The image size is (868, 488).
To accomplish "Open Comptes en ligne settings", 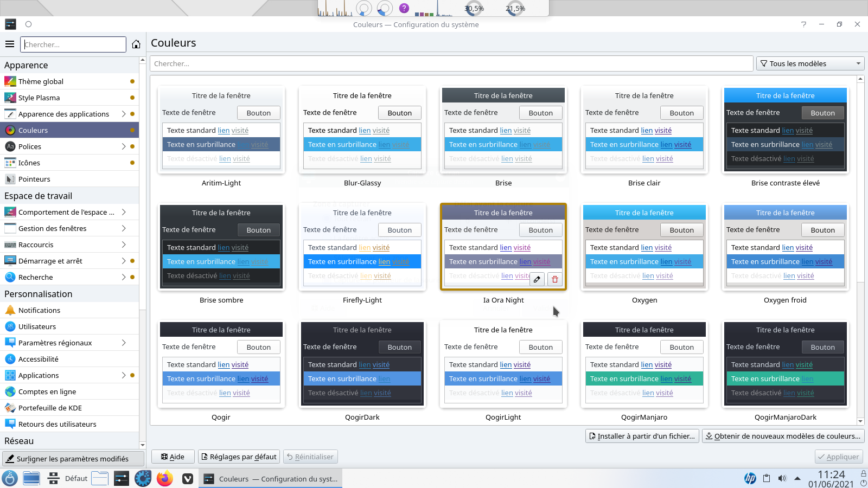I will [x=69, y=391].
